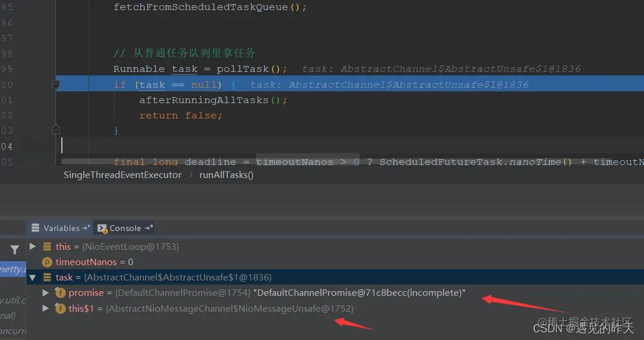
Task: Expand the 'this$1' field node
Action: 45,308
